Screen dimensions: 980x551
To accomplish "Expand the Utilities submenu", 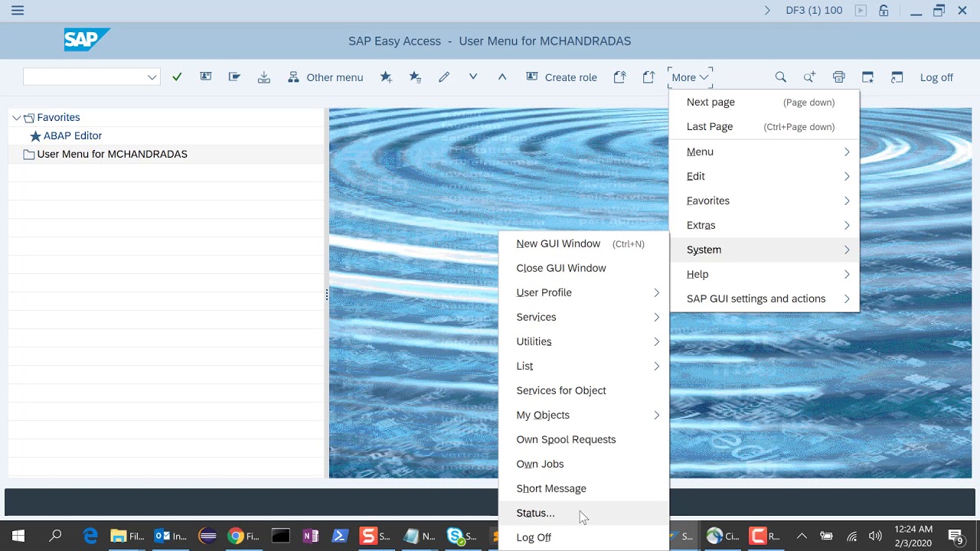I will coord(583,341).
